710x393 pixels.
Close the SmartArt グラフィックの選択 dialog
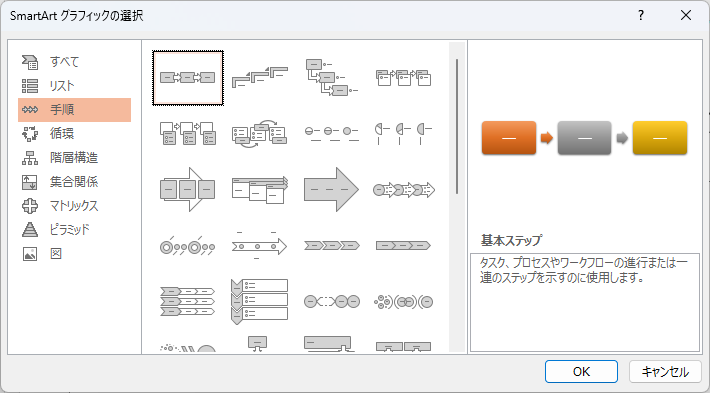coord(686,15)
